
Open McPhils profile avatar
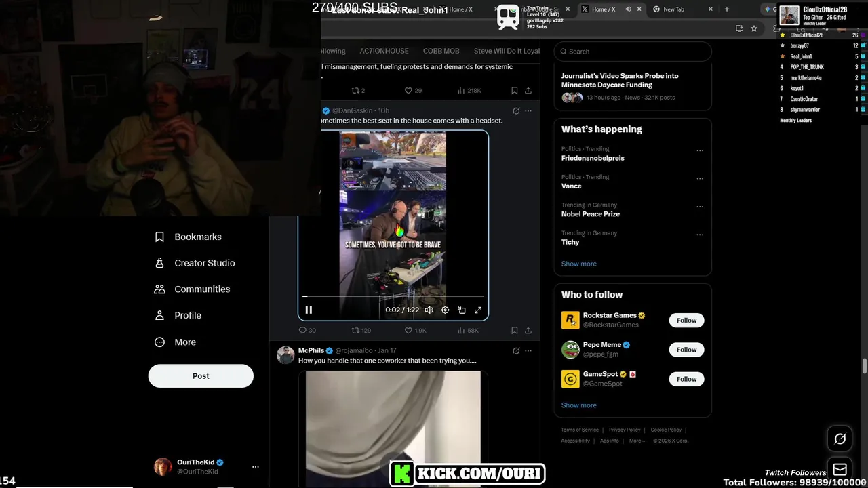[285, 354]
